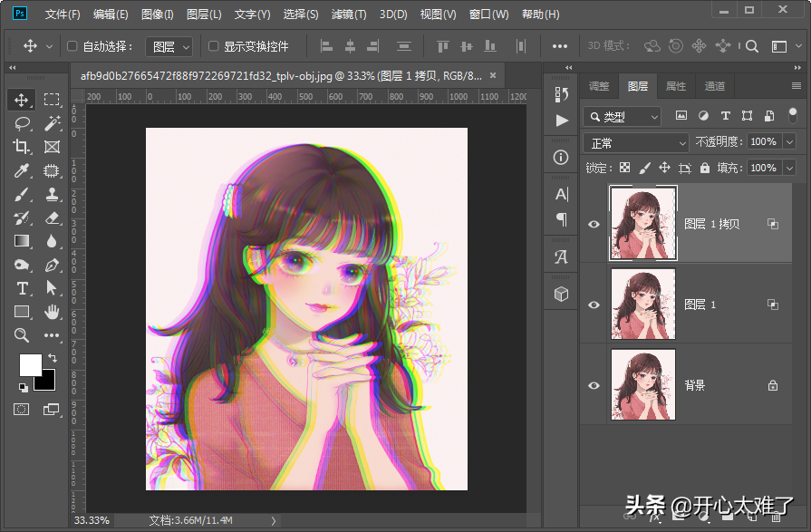The image size is (811, 532).
Task: Select the Pen tool
Action: pos(52,265)
